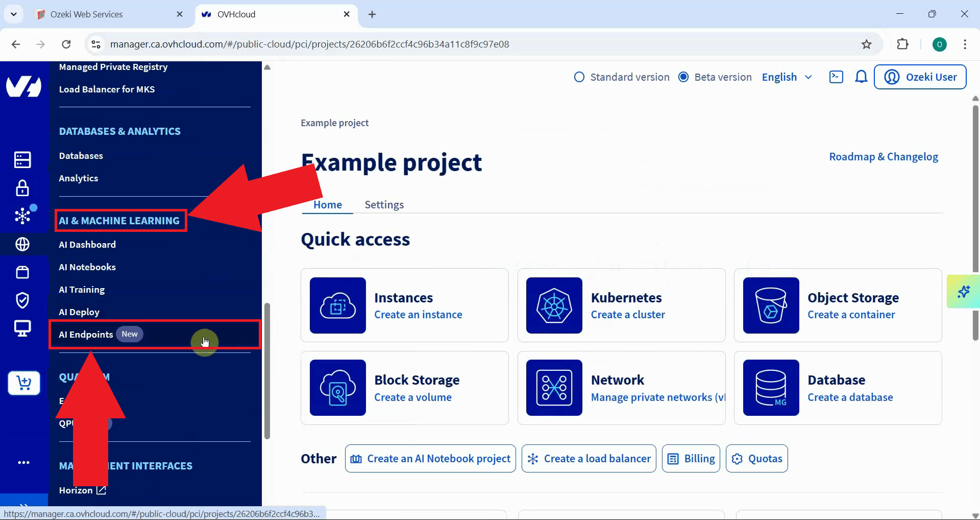Image resolution: width=980 pixels, height=520 pixels.
Task: Expand the browser tab search chevron
Action: [14, 14]
